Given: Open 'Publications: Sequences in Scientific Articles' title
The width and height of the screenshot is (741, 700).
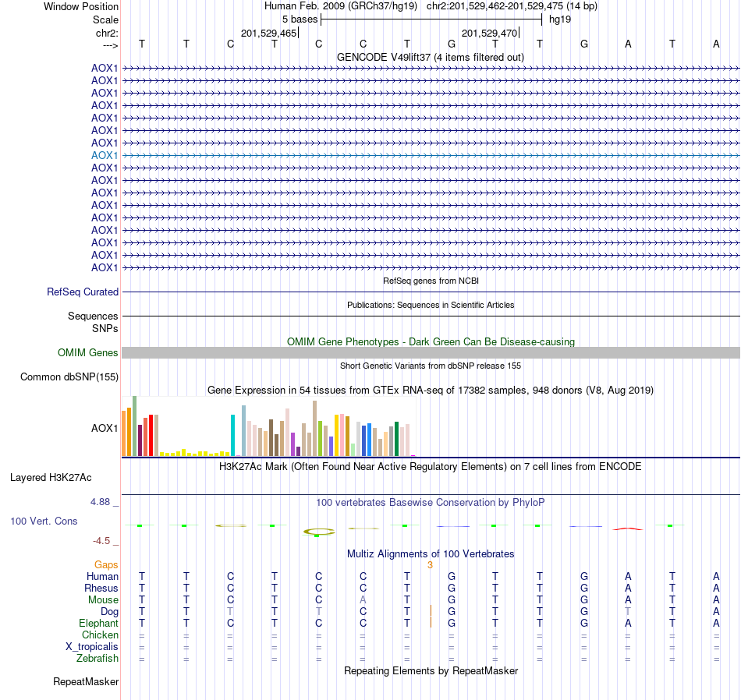Looking at the screenshot, I should tap(431, 305).
